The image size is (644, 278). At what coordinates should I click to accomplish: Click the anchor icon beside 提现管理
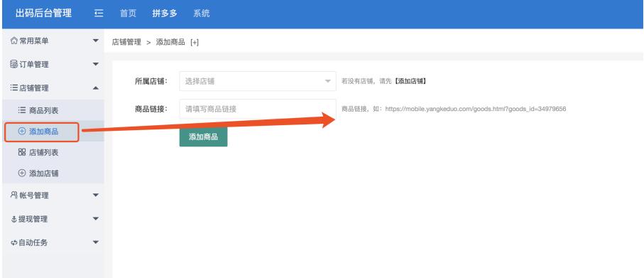tap(14, 219)
